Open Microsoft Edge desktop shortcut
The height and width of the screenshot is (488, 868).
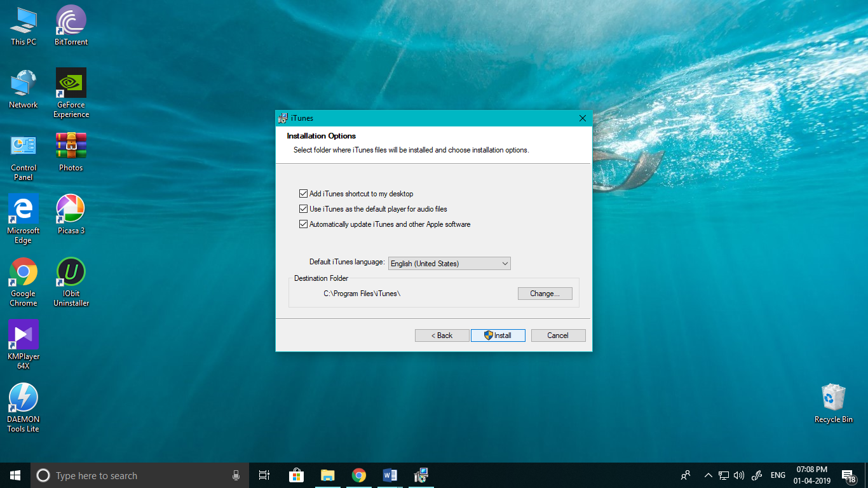coord(24,219)
